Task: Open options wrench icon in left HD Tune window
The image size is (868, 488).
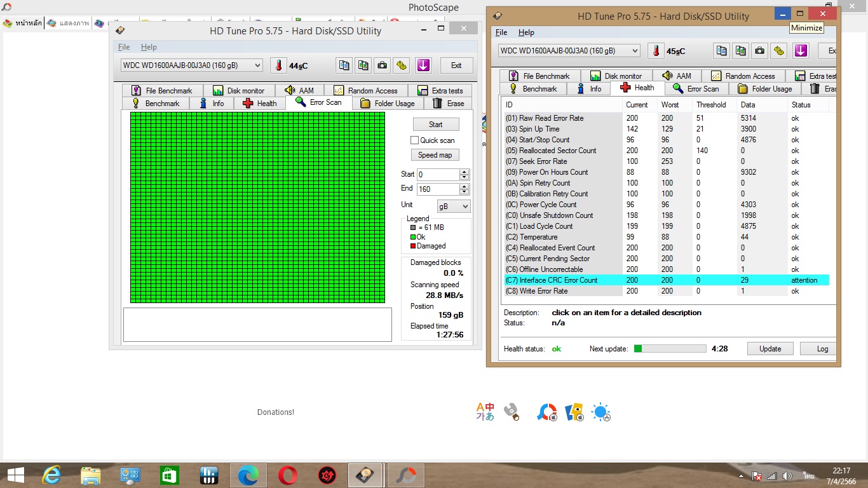Action: 401,65
